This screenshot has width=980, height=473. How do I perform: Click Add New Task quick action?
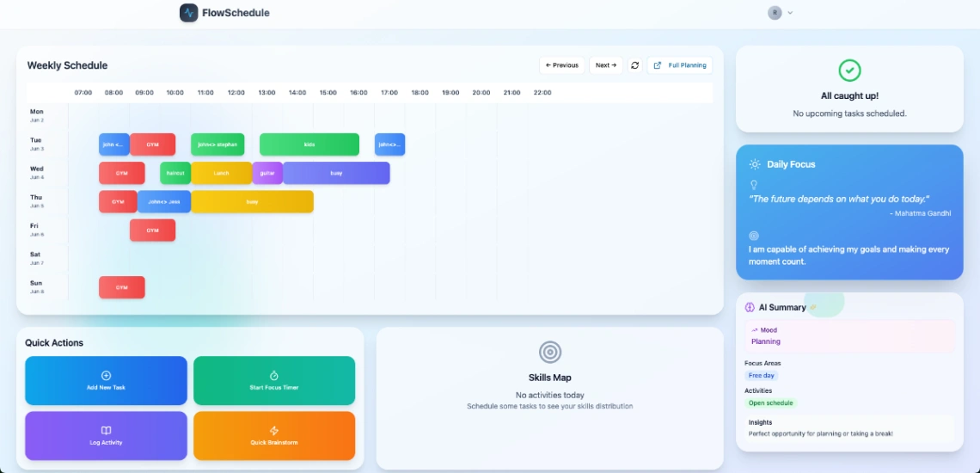tap(106, 380)
